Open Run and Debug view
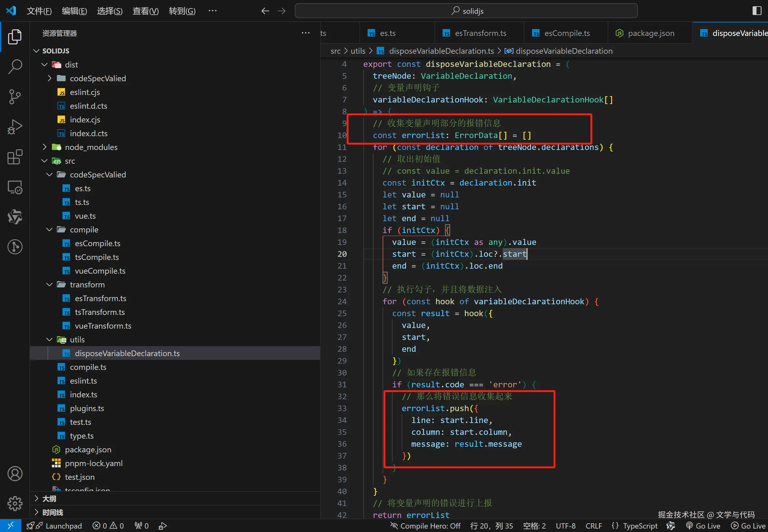The width and height of the screenshot is (768, 532). coord(15,127)
